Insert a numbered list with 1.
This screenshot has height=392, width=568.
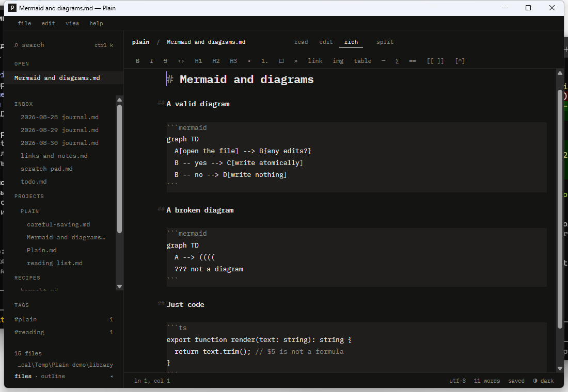pyautogui.click(x=264, y=61)
